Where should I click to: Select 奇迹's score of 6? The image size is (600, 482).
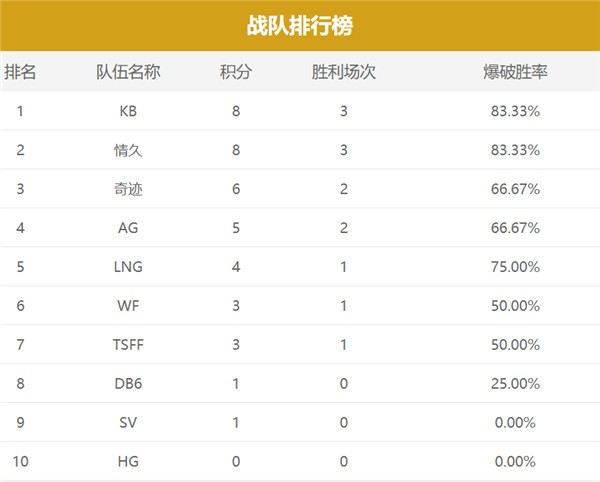click(x=236, y=189)
